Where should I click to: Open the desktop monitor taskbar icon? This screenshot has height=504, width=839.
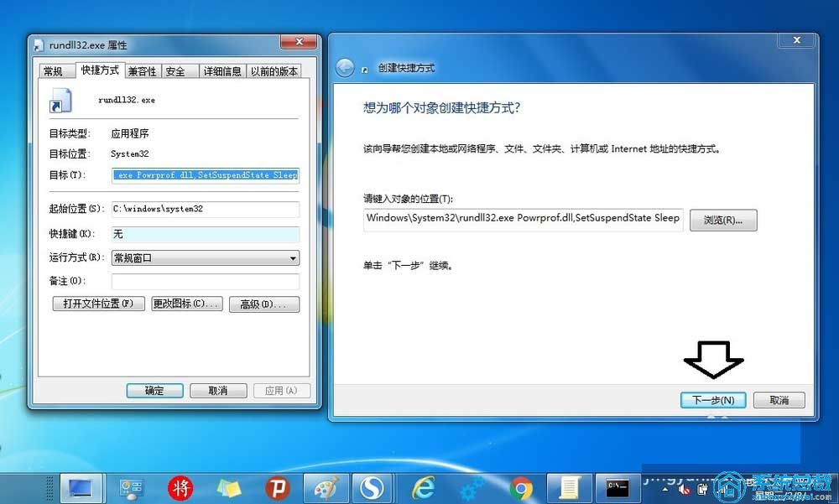click(82, 488)
